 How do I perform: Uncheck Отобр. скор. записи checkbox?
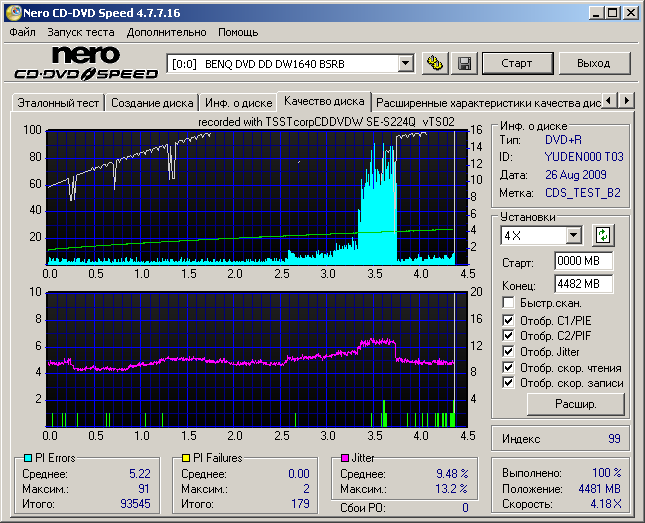(x=508, y=383)
